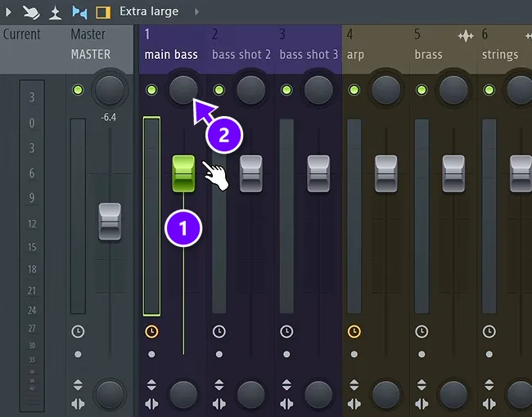The image size is (532, 417).
Task: Toggle the blue waveform view icon
Action: coord(79,12)
